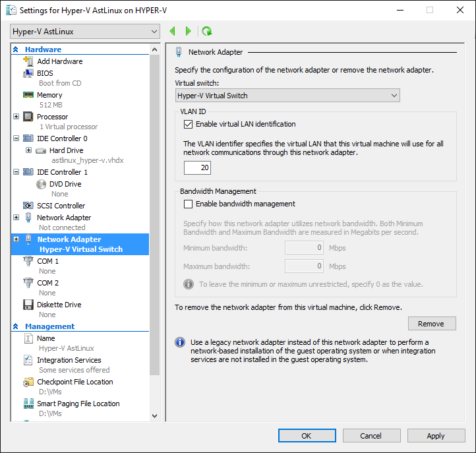Click the scroll up arrow of hardware list

[x=154, y=49]
